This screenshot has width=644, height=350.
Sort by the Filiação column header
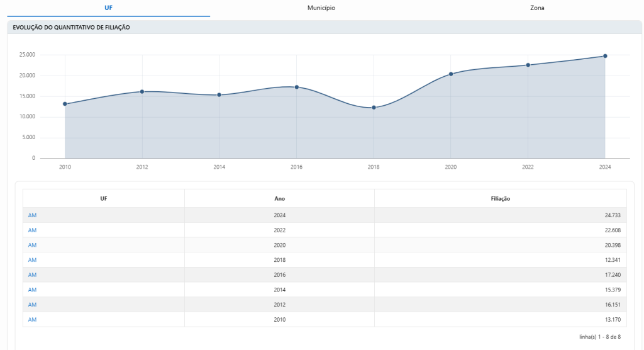click(500, 198)
